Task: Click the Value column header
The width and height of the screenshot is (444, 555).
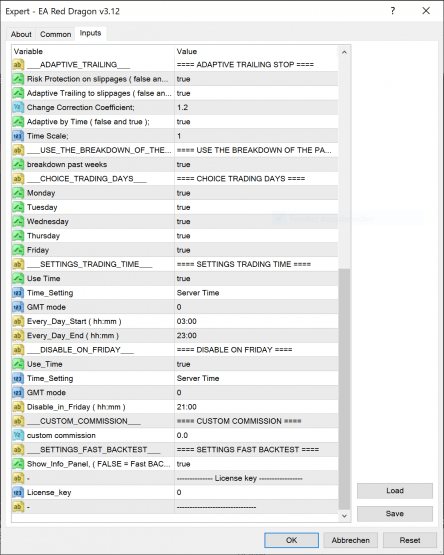Action: tap(256, 52)
